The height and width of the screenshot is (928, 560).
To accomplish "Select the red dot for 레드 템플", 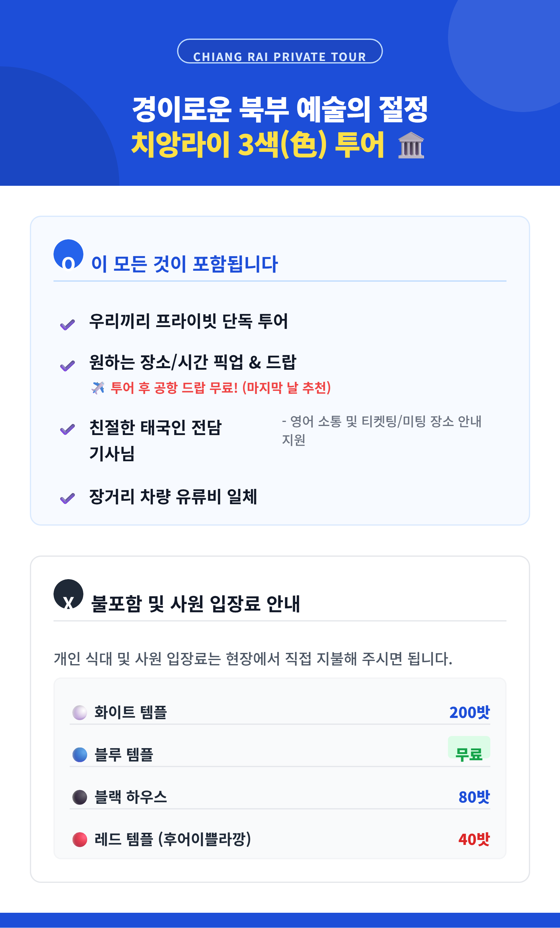I will (80, 840).
